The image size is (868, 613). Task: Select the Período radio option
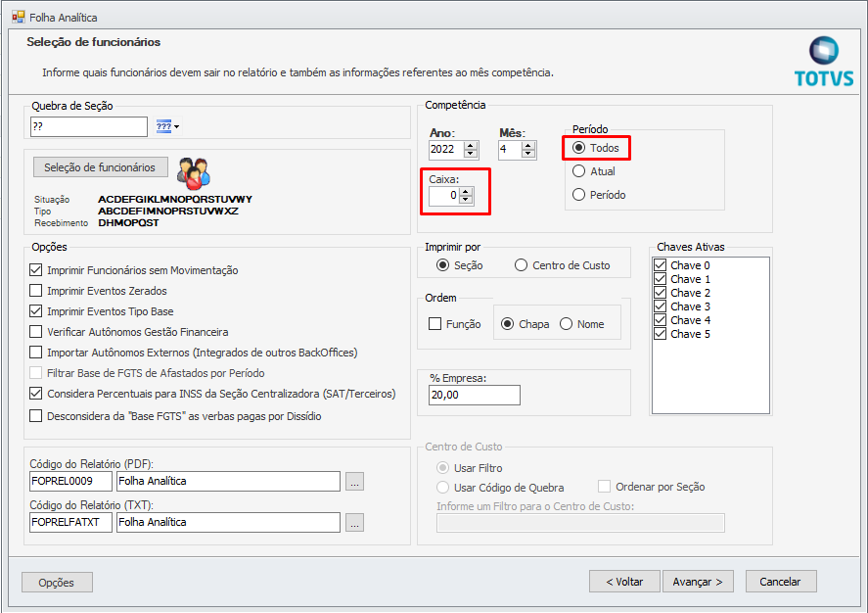(578, 194)
